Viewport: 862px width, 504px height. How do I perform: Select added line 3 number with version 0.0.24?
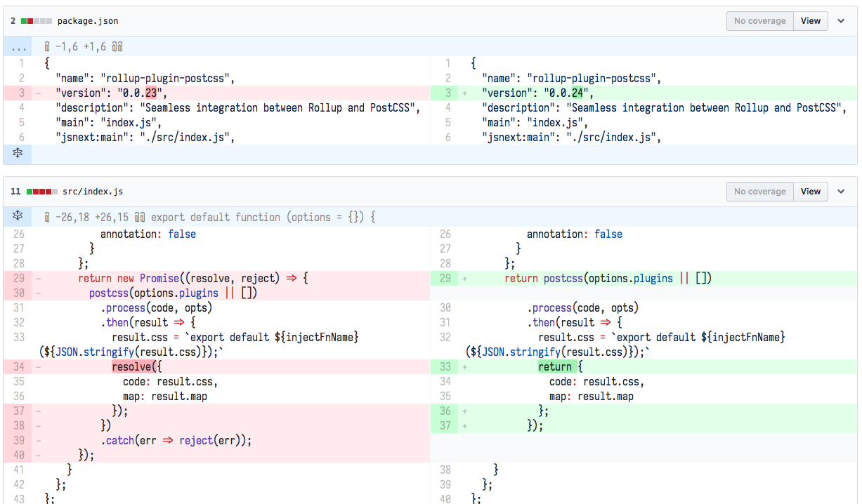[x=448, y=93]
